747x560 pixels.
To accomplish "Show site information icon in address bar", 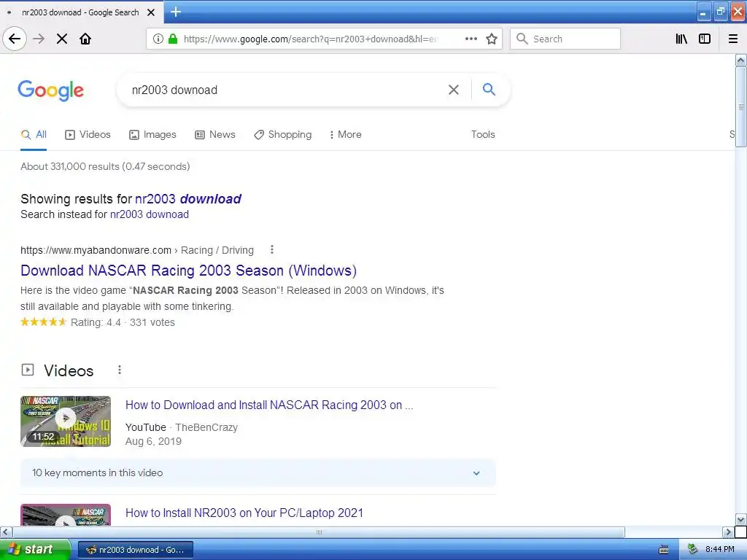I will (x=158, y=39).
